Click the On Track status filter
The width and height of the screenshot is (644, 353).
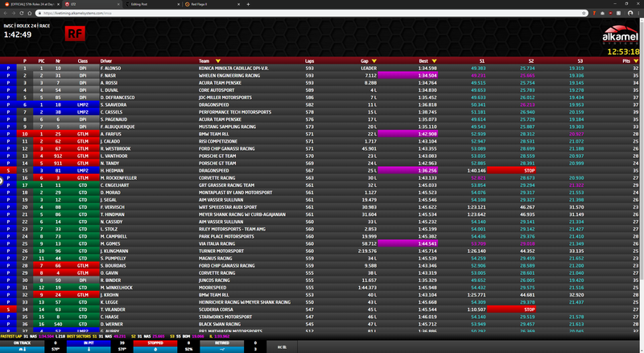[23, 343]
